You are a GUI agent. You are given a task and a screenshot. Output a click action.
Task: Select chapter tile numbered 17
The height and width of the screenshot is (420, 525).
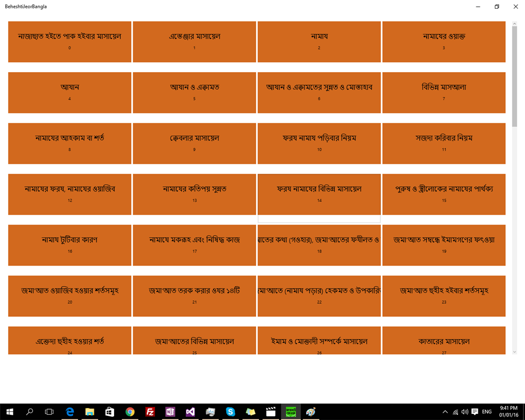pos(195,245)
